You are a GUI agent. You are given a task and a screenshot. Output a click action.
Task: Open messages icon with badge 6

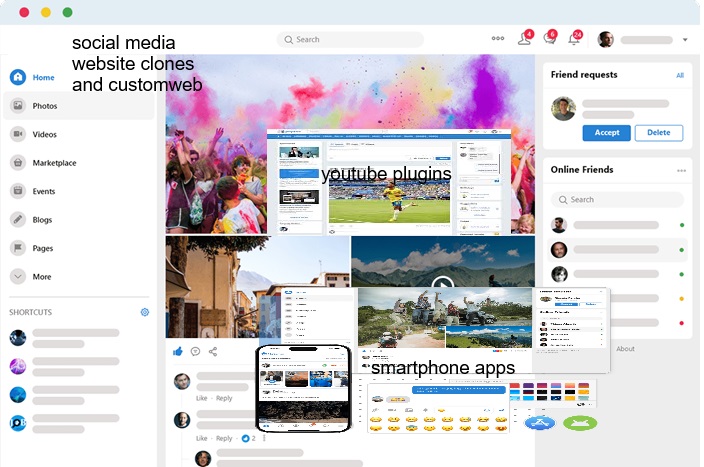549,39
